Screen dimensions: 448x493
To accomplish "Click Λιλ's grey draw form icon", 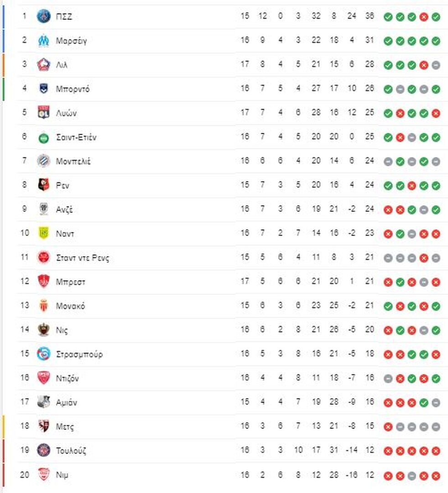I will click(436, 65).
